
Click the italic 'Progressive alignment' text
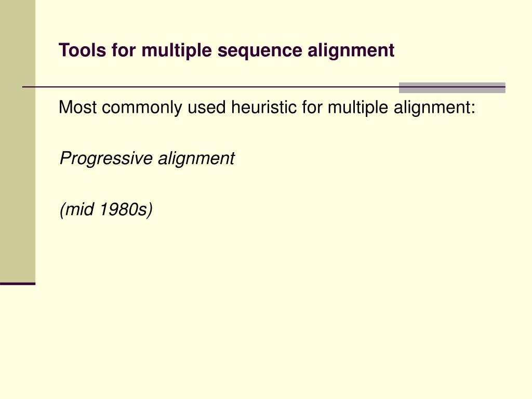[x=147, y=158]
